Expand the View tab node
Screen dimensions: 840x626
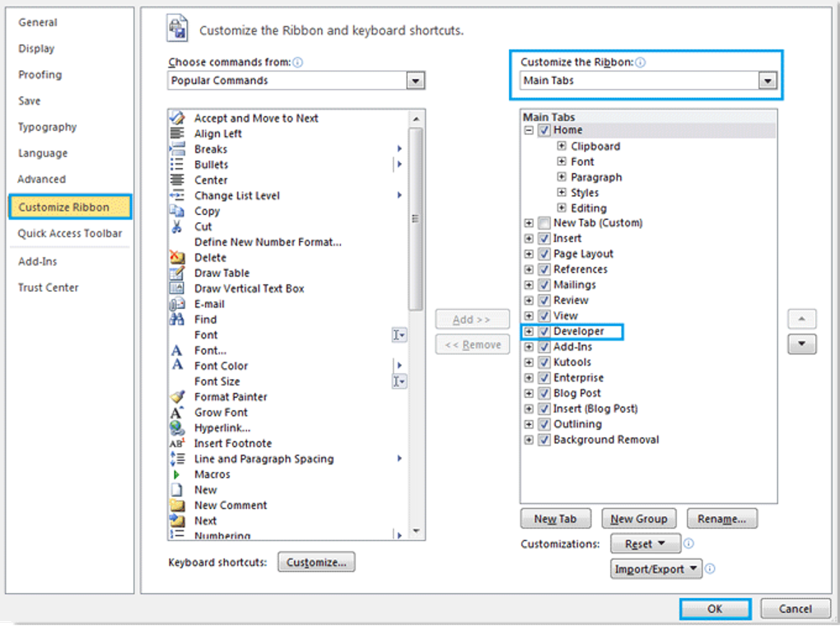(x=529, y=316)
